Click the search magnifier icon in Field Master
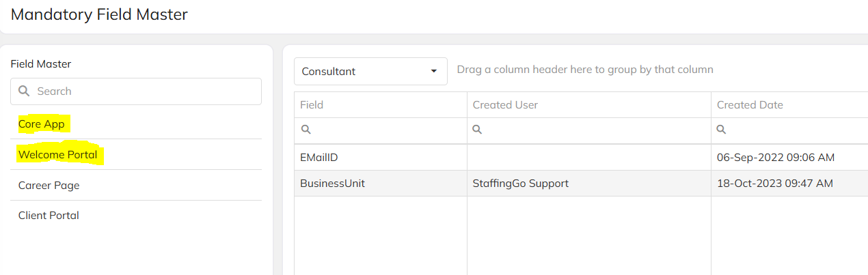The image size is (868, 275). tap(24, 91)
